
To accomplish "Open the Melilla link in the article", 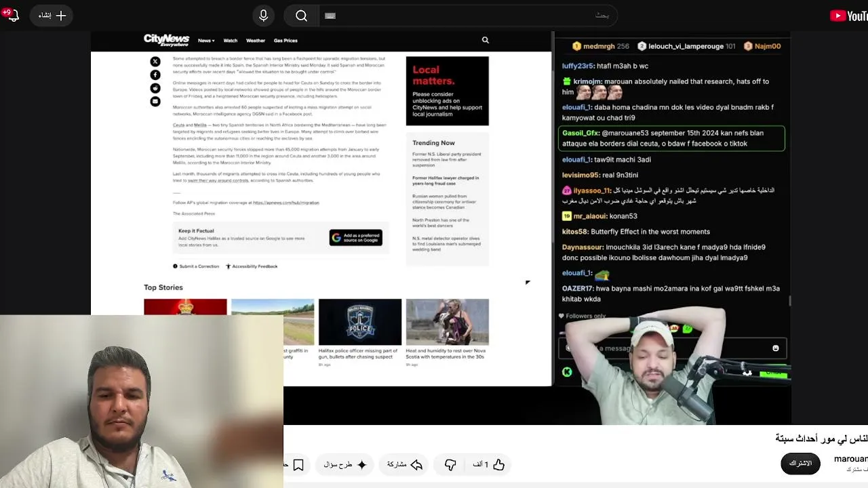I will (x=200, y=125).
